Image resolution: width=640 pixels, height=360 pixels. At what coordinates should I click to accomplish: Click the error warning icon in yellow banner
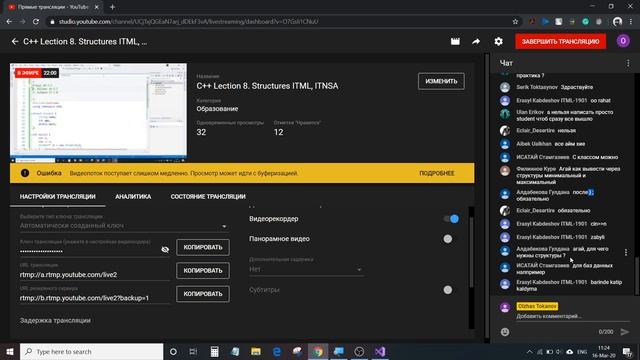[25, 173]
